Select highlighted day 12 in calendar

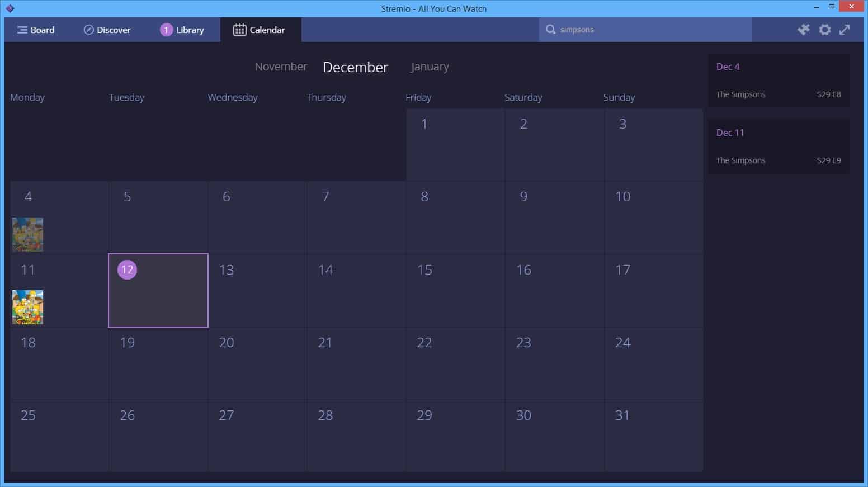coord(158,290)
